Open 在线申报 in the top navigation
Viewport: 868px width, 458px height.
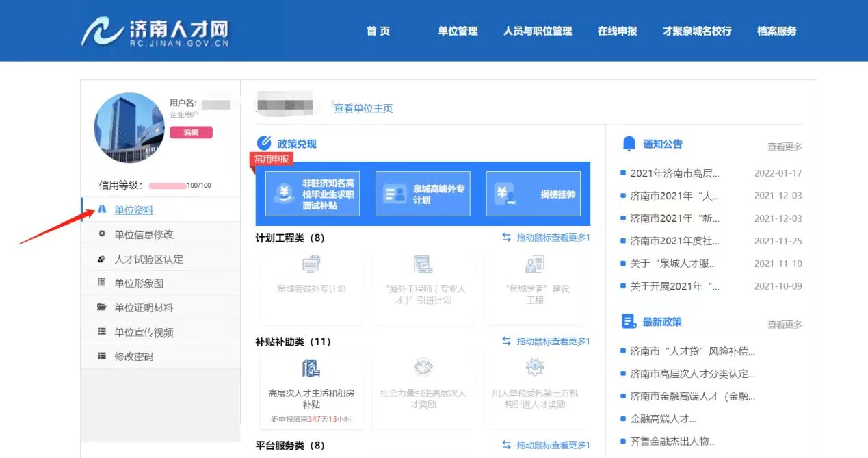pyautogui.click(x=617, y=31)
